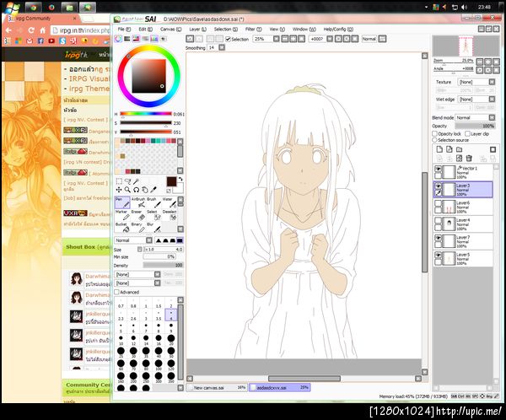Enable the Opacity lock checkbox

434,133
